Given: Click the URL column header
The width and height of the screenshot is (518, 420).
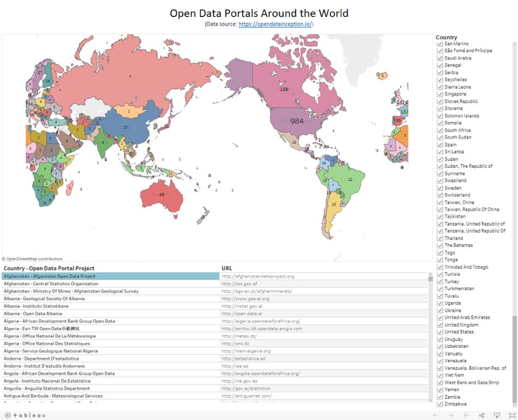Looking at the screenshot, I should [x=227, y=268].
